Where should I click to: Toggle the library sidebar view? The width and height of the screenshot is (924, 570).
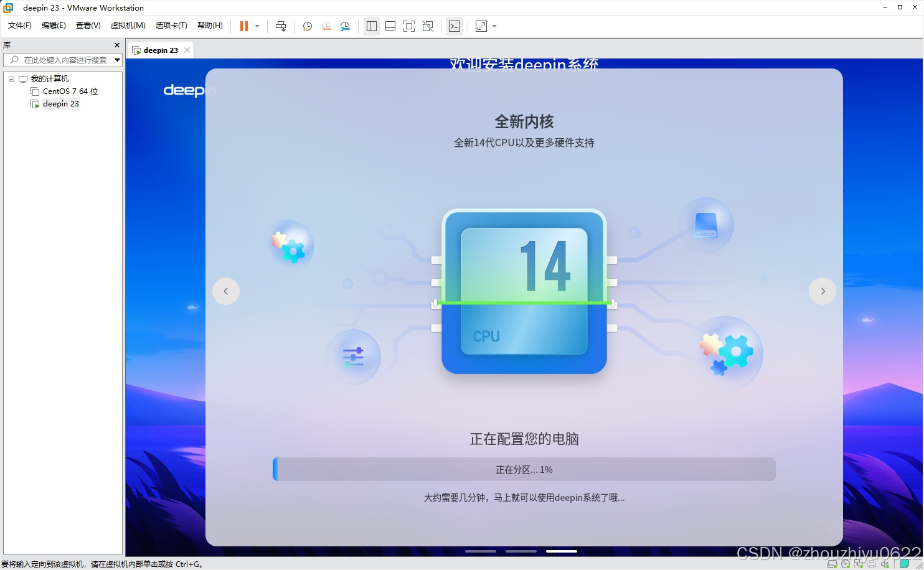coord(372,26)
